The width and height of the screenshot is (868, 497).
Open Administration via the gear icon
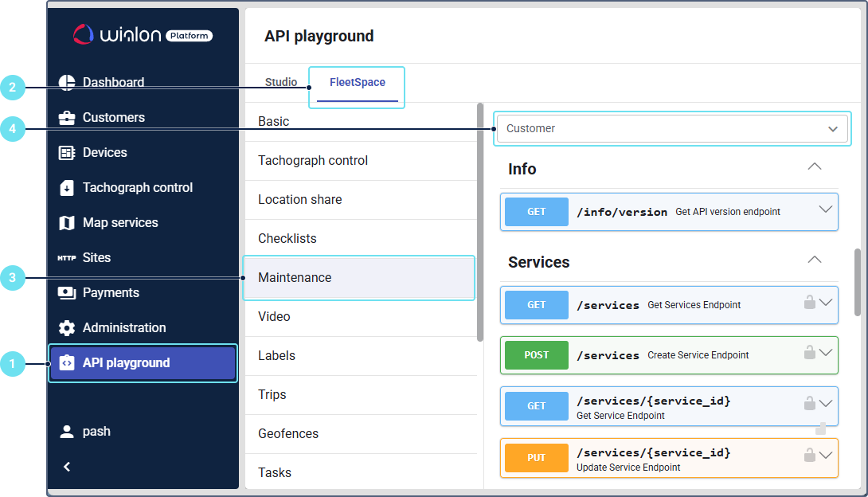click(67, 328)
